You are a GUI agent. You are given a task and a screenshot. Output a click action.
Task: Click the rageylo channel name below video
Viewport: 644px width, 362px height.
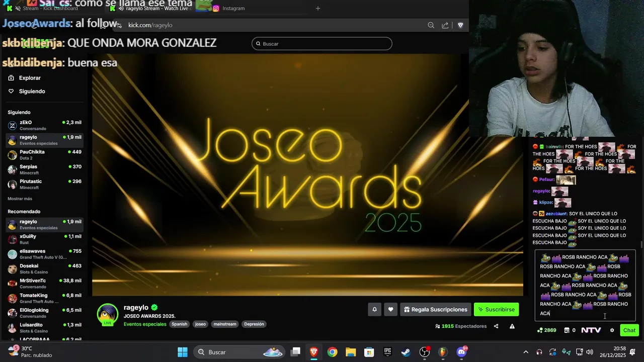(136, 307)
